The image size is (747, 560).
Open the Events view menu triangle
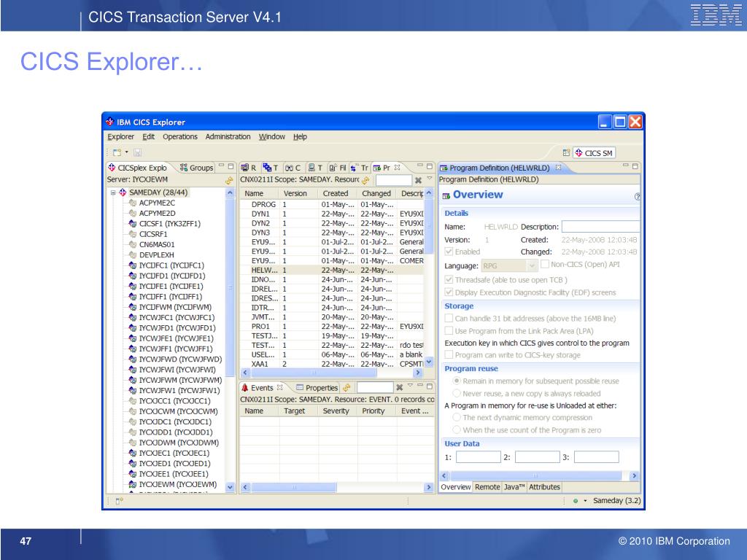tap(410, 385)
